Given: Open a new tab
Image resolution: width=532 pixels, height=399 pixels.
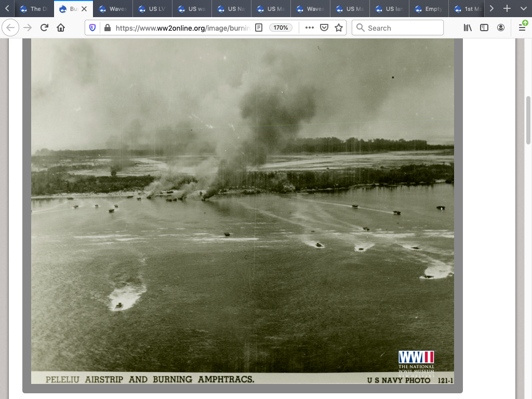Looking at the screenshot, I should (507, 9).
